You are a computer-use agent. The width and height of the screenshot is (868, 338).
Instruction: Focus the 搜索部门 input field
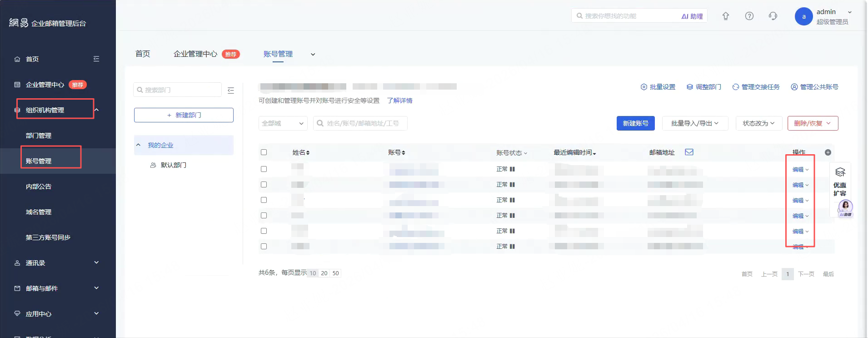point(178,90)
